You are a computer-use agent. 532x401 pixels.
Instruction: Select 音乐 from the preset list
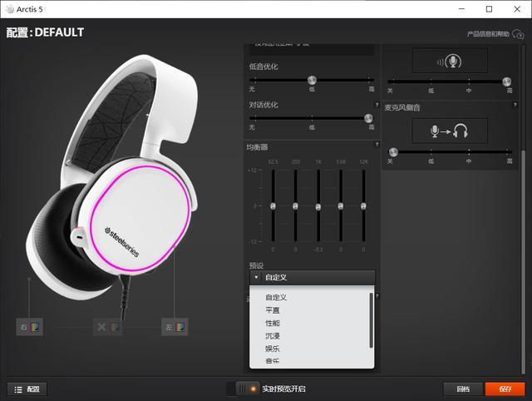273,361
